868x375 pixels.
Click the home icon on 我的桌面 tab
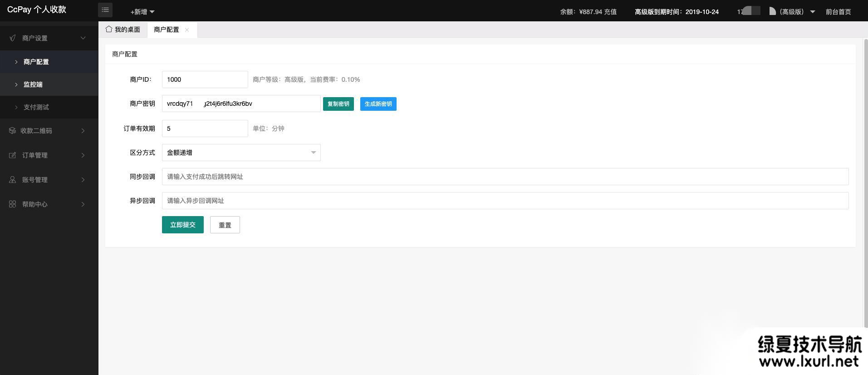[x=109, y=29]
